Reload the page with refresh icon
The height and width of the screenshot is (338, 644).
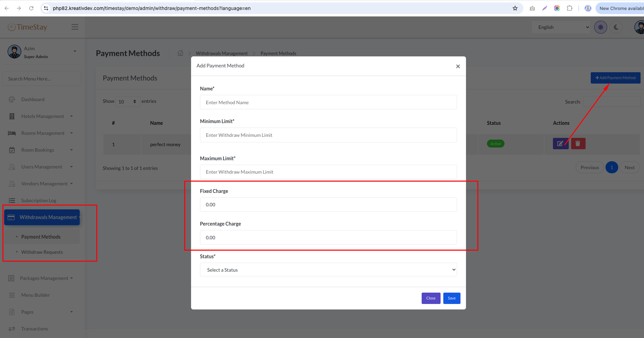click(31, 8)
